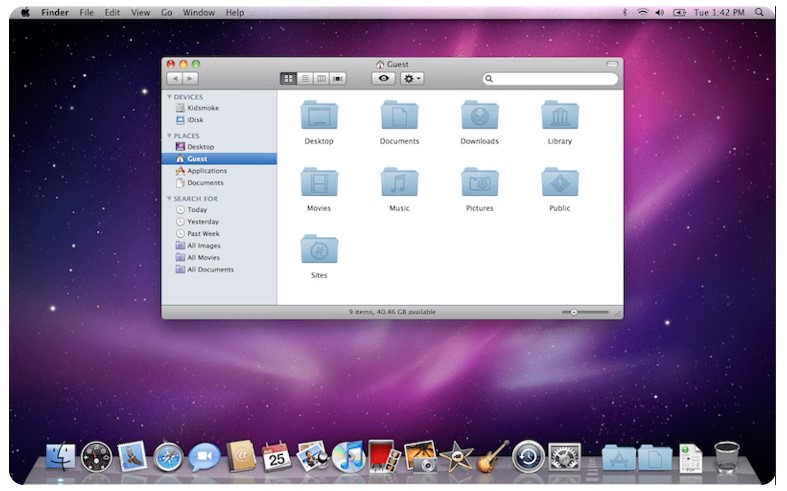Open iChat video bubble in Dock

204,457
